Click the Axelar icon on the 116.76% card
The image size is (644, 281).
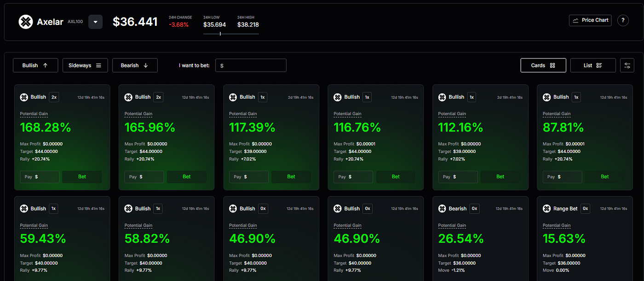pos(338,97)
